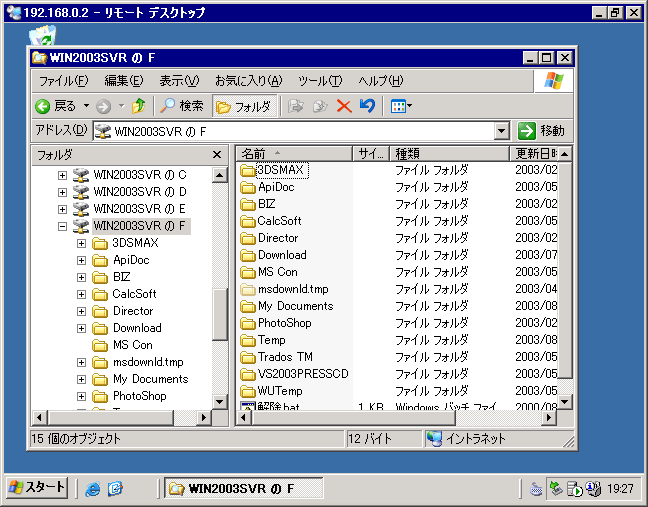Screen dimensions: 648x507
Task: Sort by the サイ... size column header
Action: click(x=371, y=154)
